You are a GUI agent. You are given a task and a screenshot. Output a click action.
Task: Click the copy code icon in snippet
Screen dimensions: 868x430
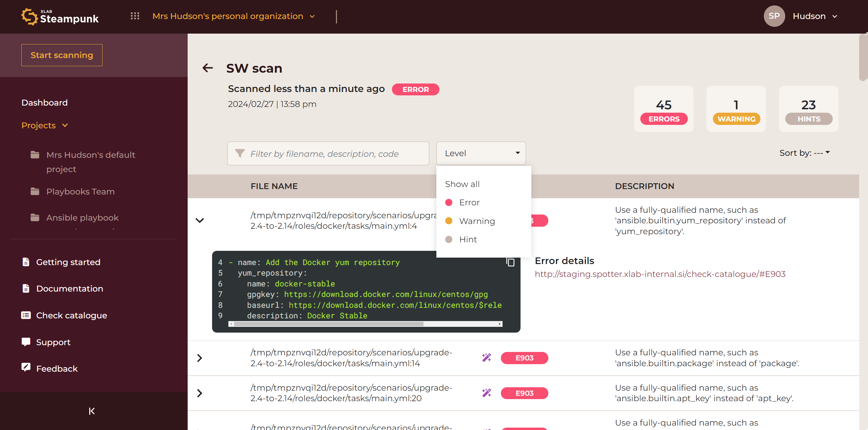tap(510, 262)
